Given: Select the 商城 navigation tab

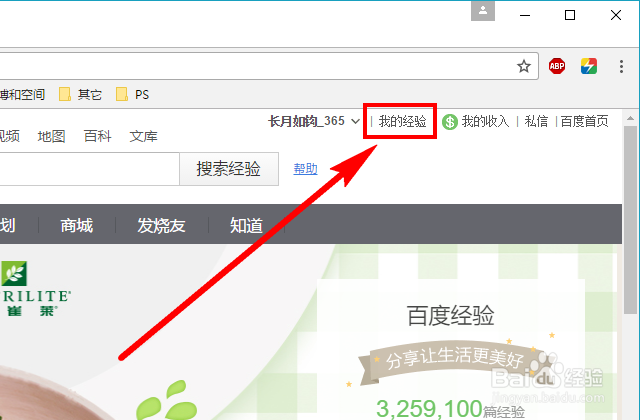Looking at the screenshot, I should point(77,225).
